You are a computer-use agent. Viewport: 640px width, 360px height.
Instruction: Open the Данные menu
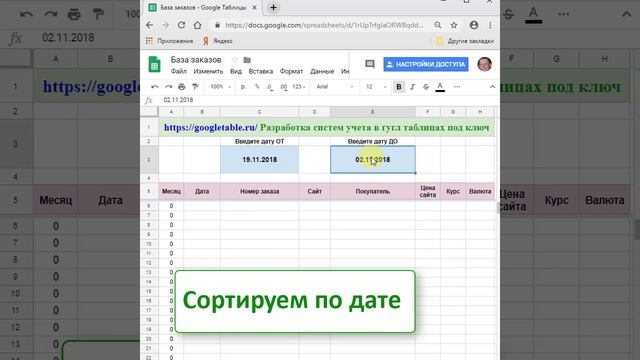click(x=322, y=71)
